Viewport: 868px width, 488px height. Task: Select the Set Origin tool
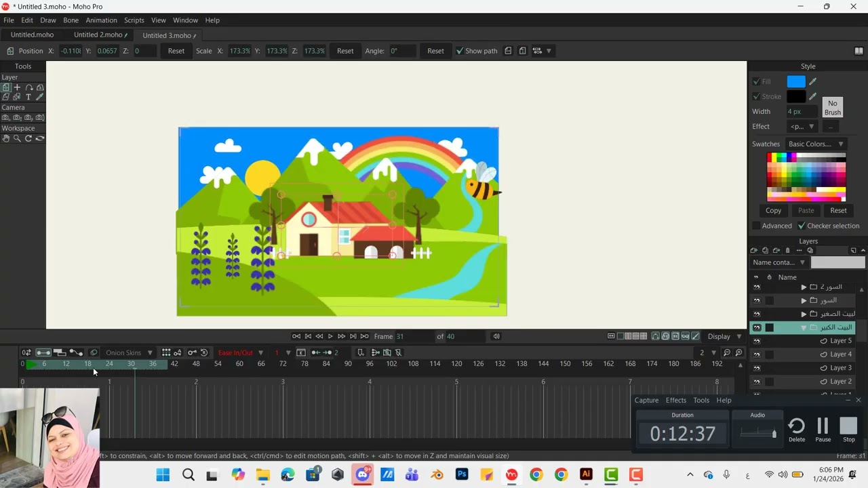coord(17,87)
